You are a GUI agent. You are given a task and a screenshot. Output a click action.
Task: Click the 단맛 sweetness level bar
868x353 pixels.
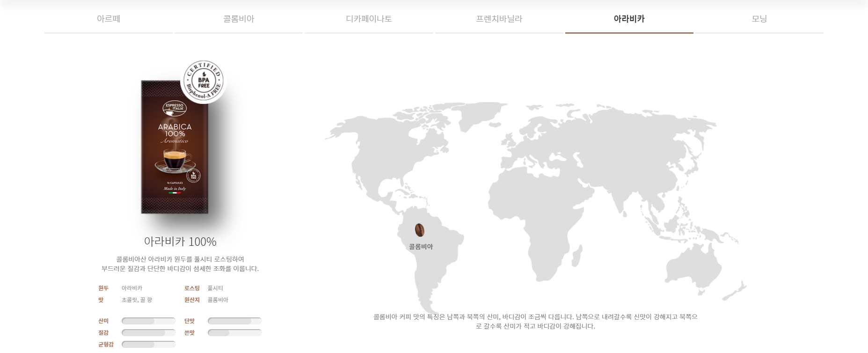coord(234,321)
